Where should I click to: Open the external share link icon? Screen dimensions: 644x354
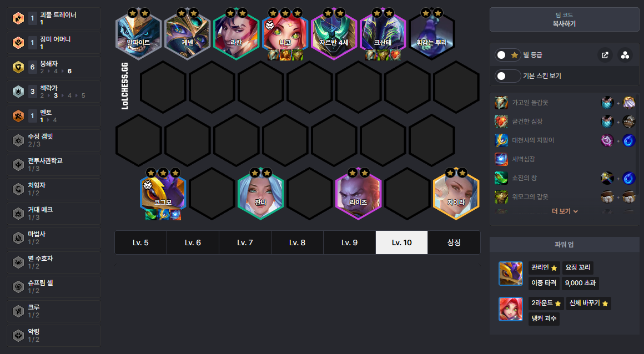pos(605,55)
